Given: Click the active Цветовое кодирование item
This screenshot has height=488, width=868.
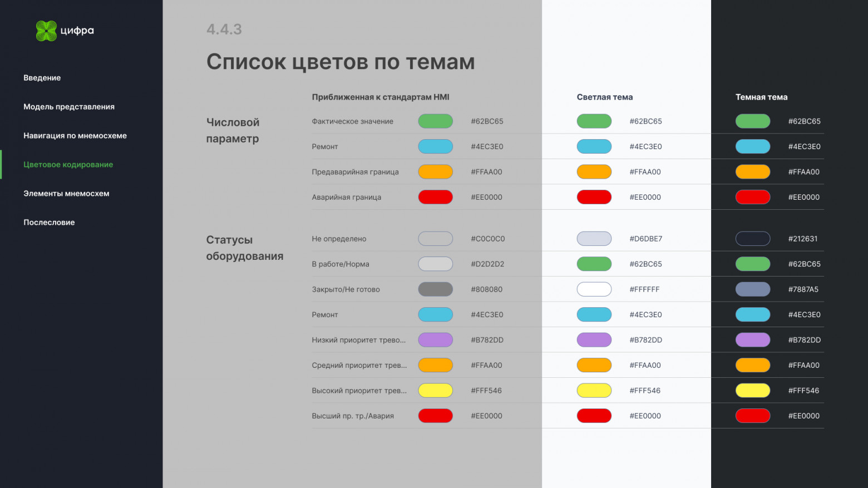Looking at the screenshot, I should click(68, 164).
